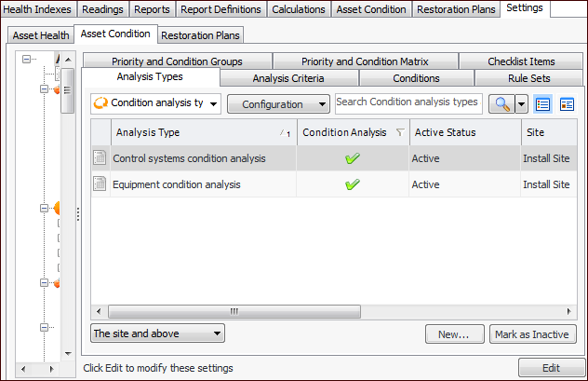This screenshot has width=588, height=381.
Task: Click the New... button
Action: (x=454, y=333)
